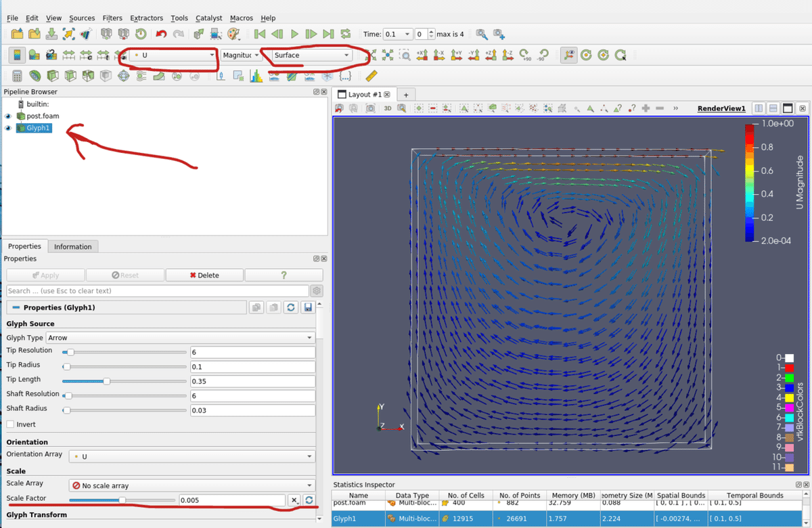
Task: Open the coloring array dropdown showing U
Action: click(173, 56)
